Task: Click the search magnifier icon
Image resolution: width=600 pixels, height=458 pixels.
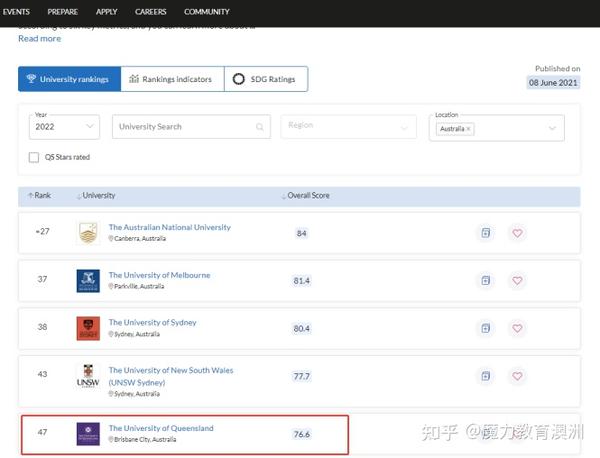Action: (259, 127)
